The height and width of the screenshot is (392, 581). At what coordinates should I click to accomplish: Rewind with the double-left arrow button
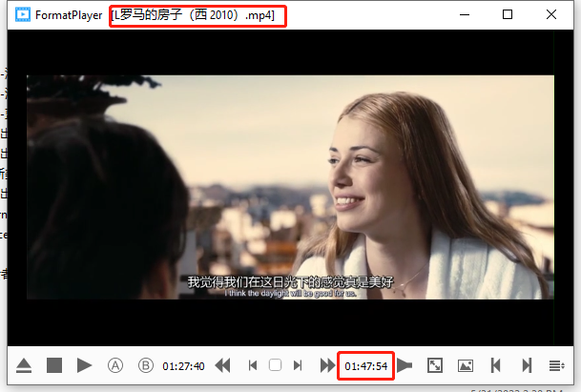coord(222,365)
